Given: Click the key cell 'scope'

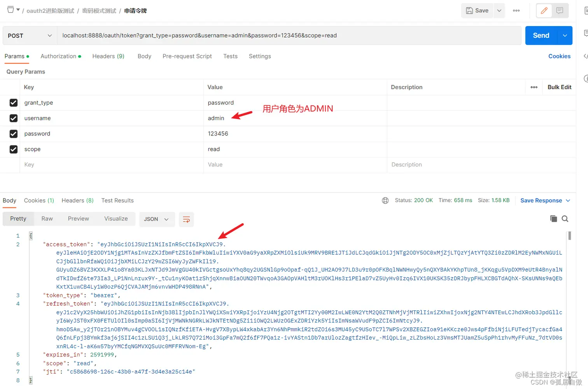Looking at the screenshot, I should pyautogui.click(x=112, y=149).
